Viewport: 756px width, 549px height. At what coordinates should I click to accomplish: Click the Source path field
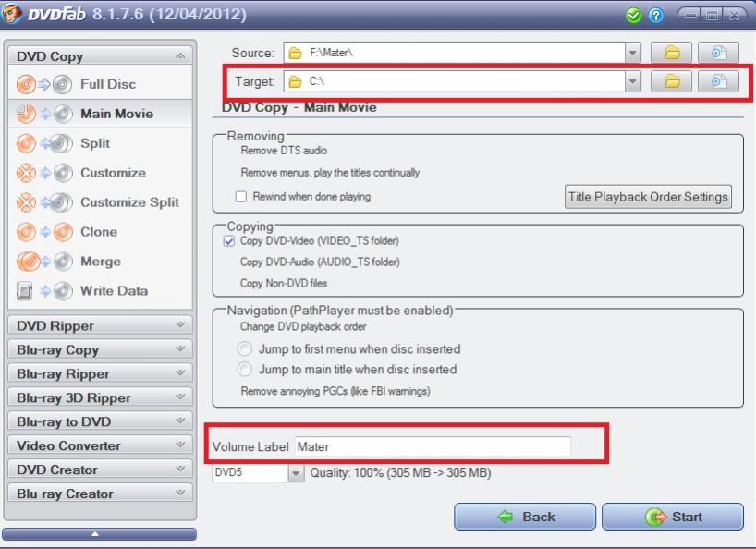pos(455,53)
